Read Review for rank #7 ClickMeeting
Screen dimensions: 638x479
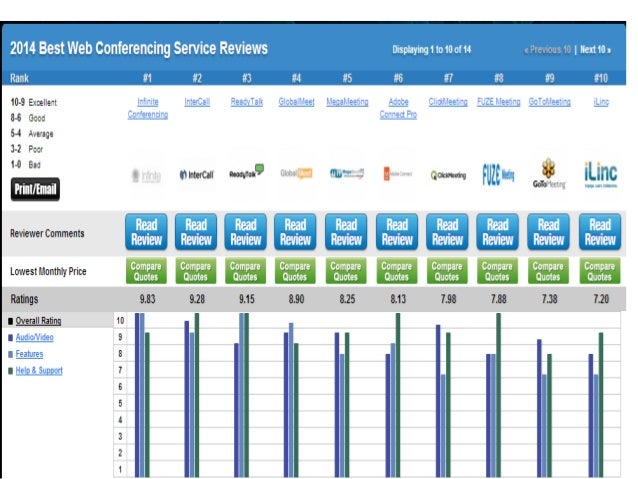tap(448, 232)
